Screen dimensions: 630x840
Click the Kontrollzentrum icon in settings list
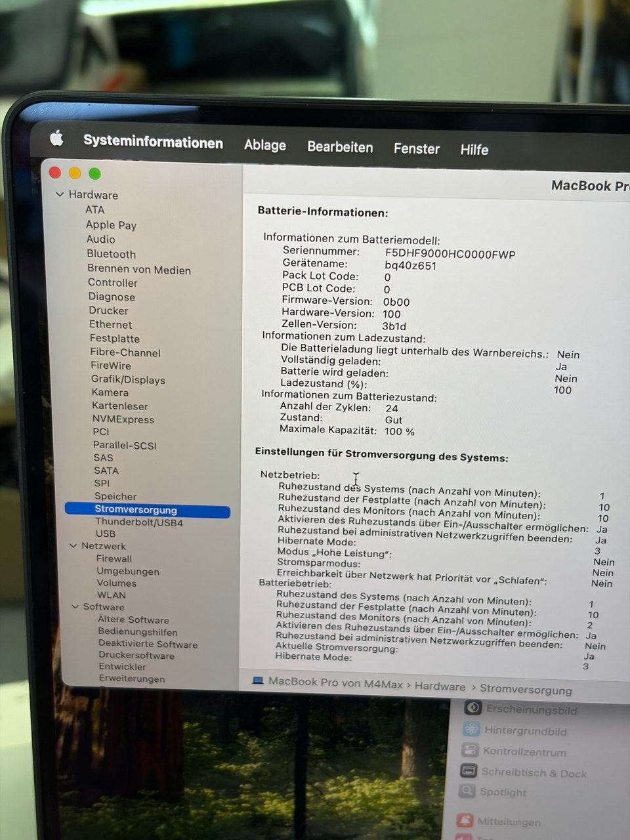coord(470,749)
